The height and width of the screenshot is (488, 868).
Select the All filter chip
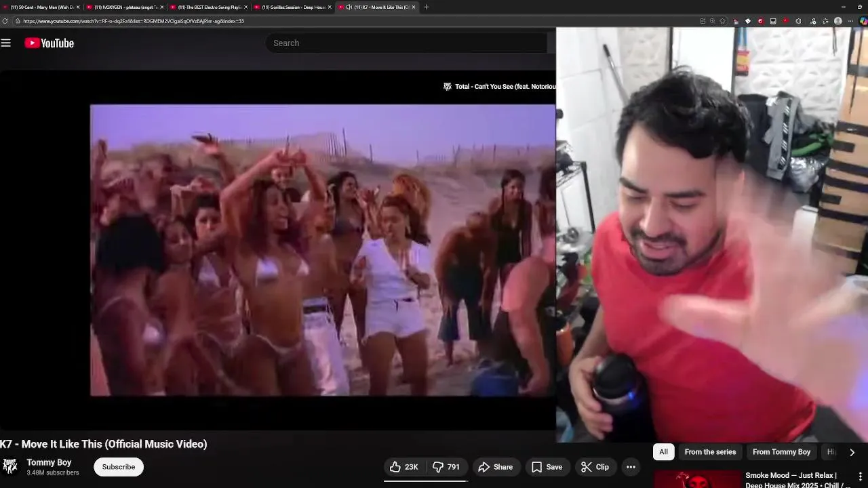[x=663, y=452]
